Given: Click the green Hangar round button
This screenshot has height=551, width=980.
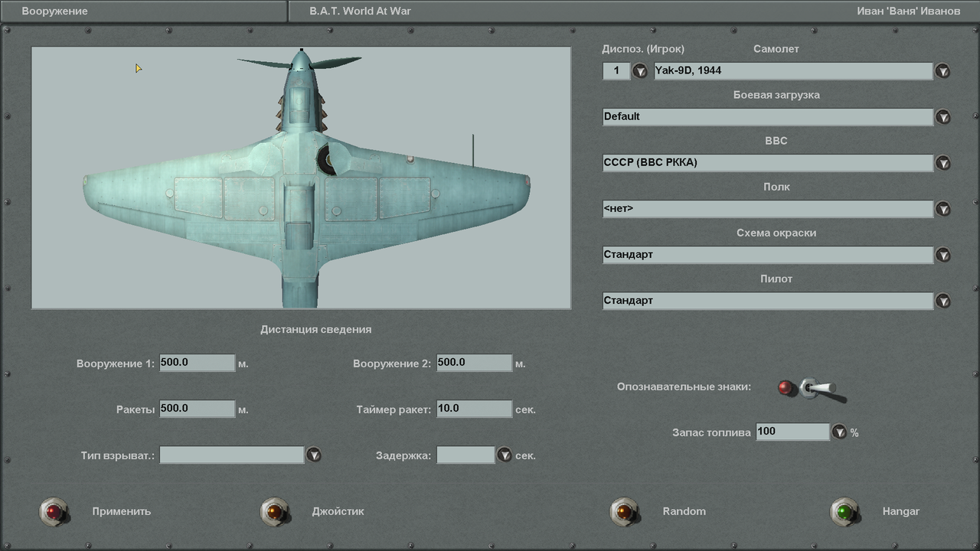Looking at the screenshot, I should coord(844,511).
